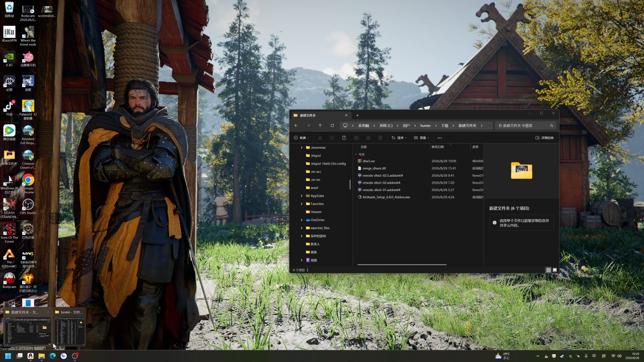Expand the Favorites folder node

302,204
